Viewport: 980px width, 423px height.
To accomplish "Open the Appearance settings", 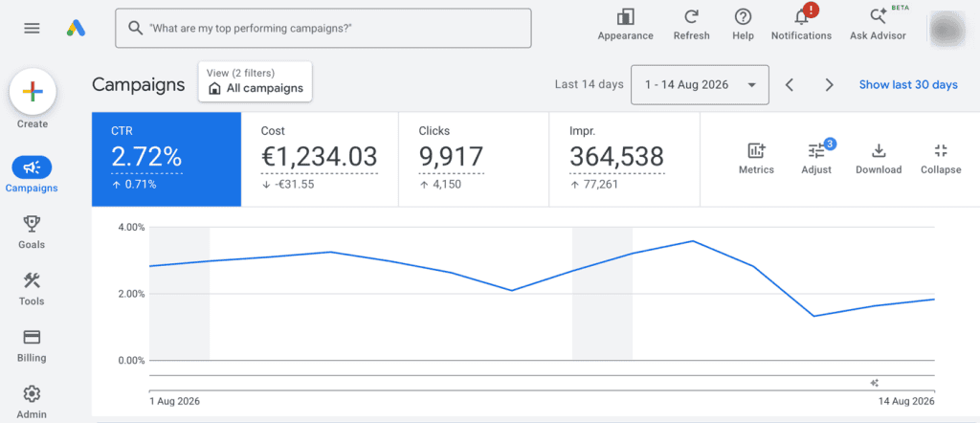I will [x=625, y=25].
